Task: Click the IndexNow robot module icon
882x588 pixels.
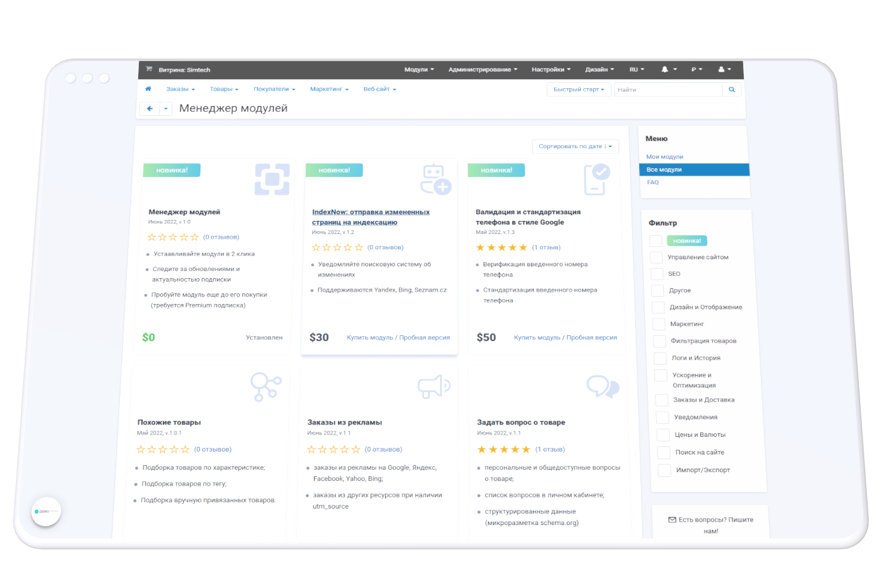Action: point(435,179)
